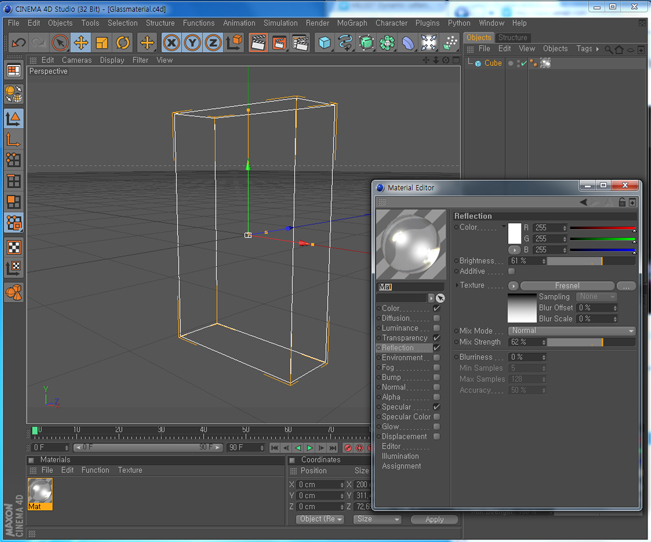Screen dimensions: 651x542
Task: Select the Mat material thumbnail
Action: [x=40, y=494]
